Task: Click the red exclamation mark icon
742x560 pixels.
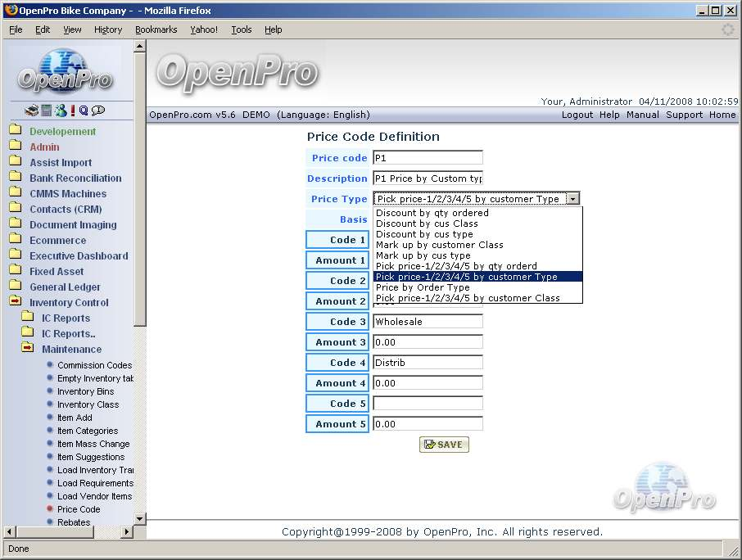Action: tap(73, 111)
